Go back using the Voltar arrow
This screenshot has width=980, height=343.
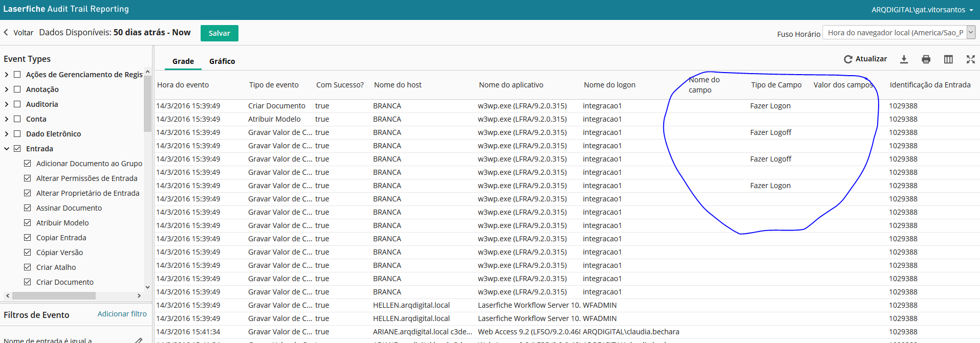[6, 33]
